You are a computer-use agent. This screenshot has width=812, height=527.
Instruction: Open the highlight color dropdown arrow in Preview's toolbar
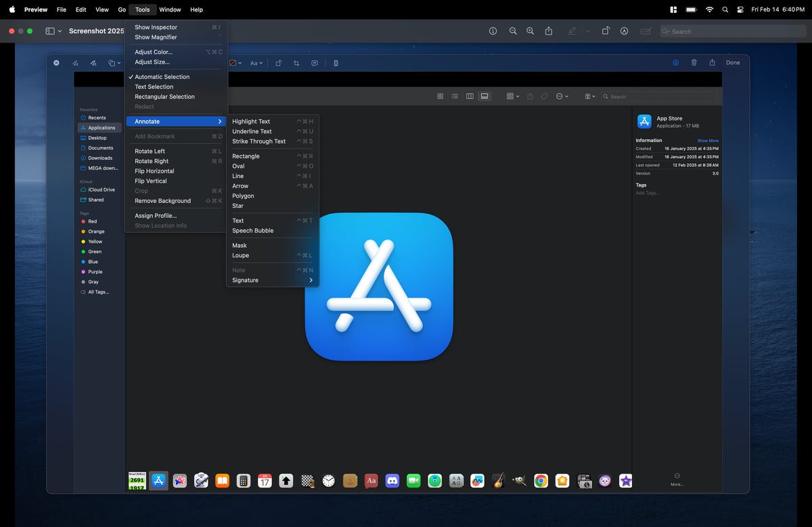tap(587, 31)
